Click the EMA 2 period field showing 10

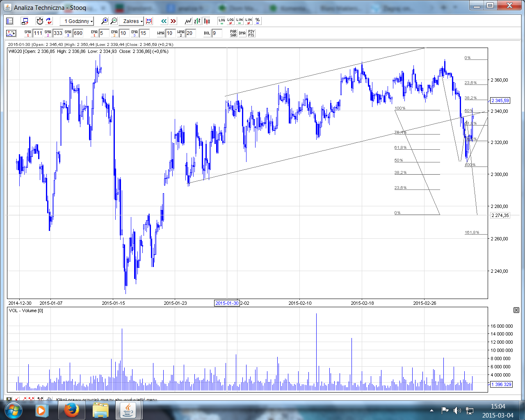[124, 33]
